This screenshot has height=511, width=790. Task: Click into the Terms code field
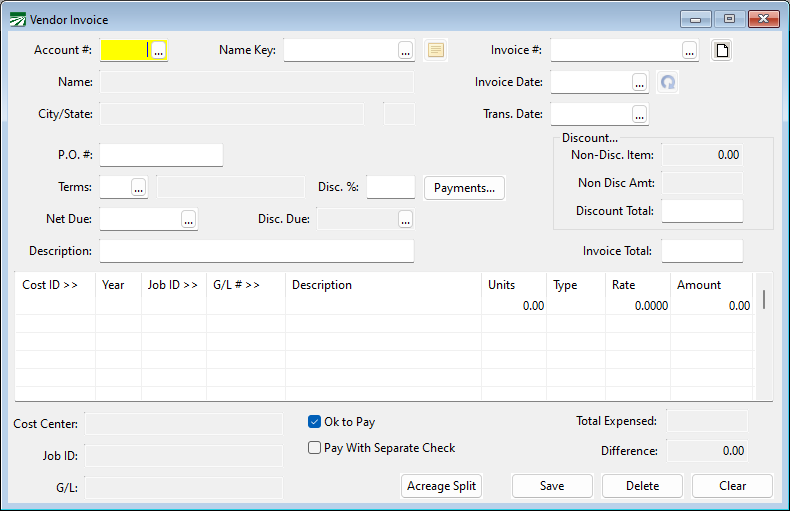click(x=115, y=187)
